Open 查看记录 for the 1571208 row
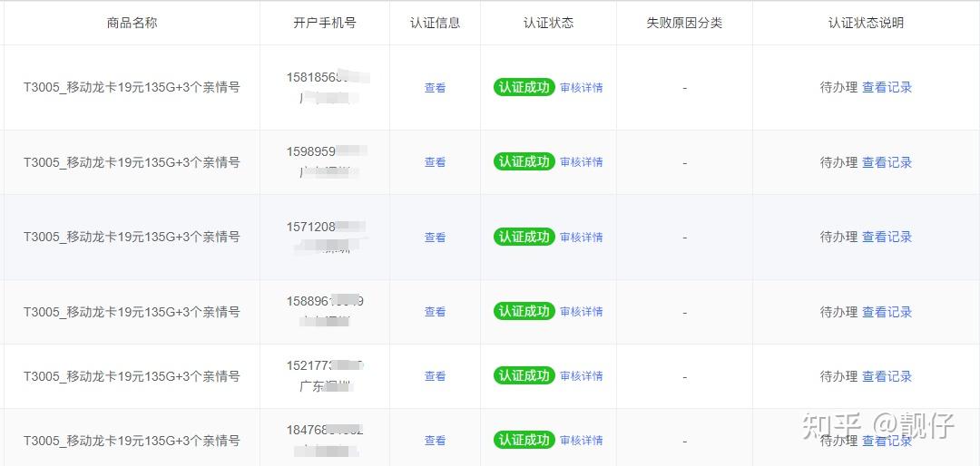The height and width of the screenshot is (466, 980). coord(887,237)
